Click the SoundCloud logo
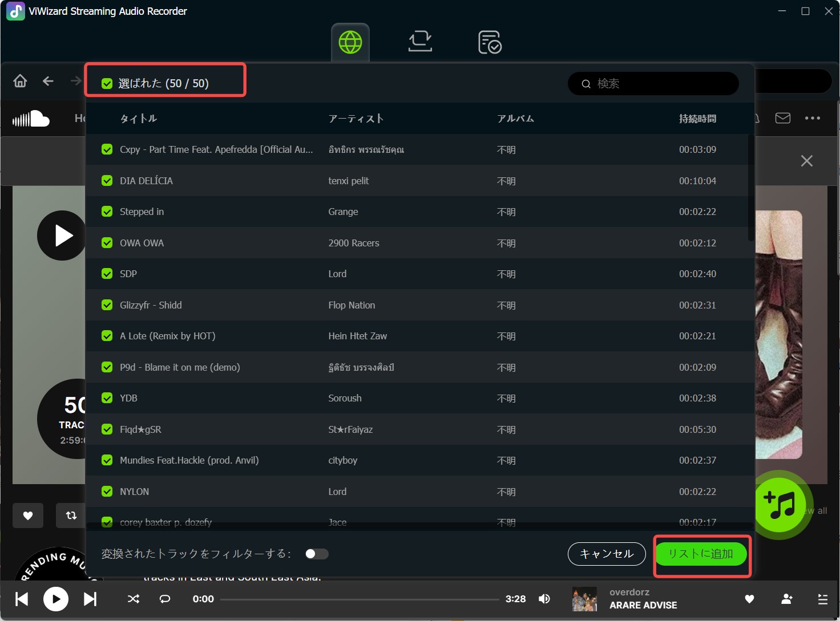The height and width of the screenshot is (621, 840). [31, 119]
